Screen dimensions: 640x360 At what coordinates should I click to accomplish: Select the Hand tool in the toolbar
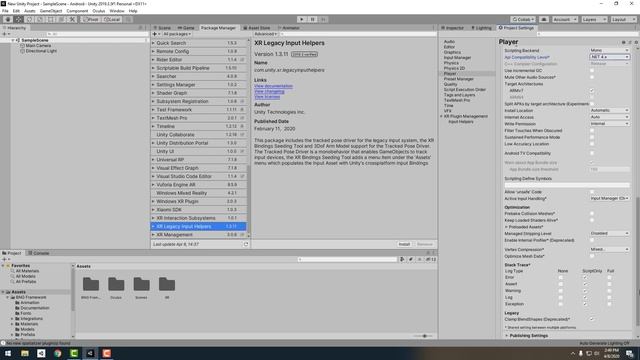8,19
